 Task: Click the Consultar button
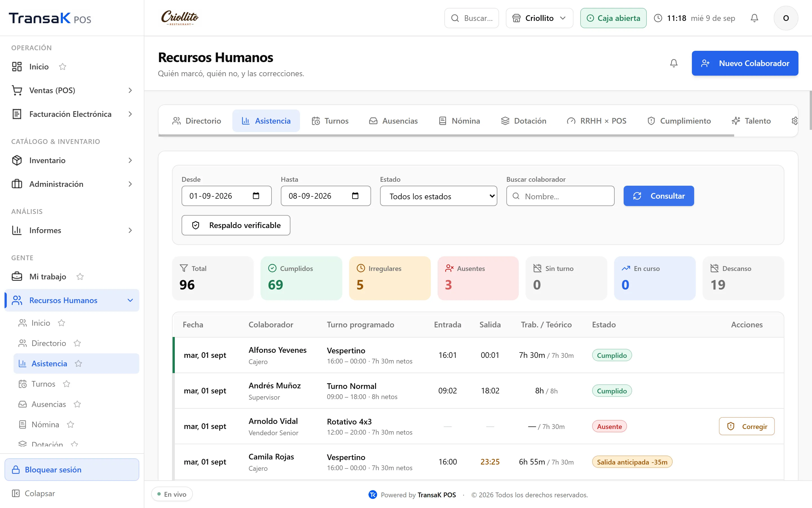(x=659, y=196)
